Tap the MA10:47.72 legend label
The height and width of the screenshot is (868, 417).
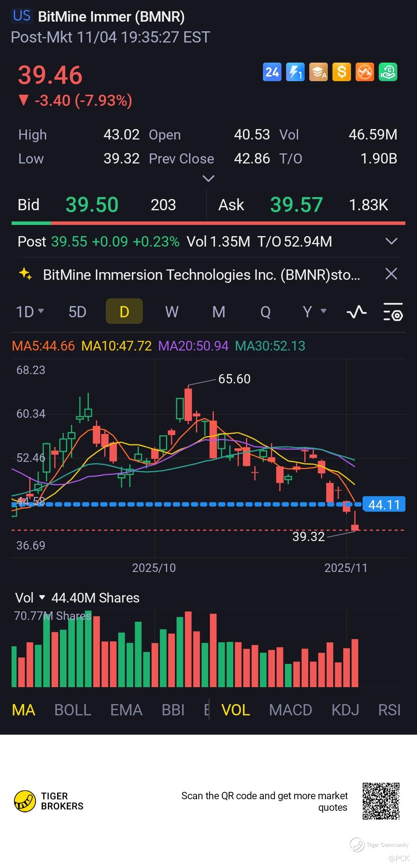pos(117,346)
